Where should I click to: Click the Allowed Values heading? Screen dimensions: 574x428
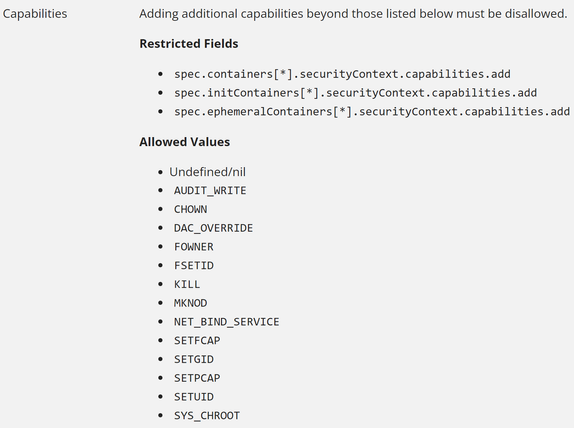pos(184,142)
